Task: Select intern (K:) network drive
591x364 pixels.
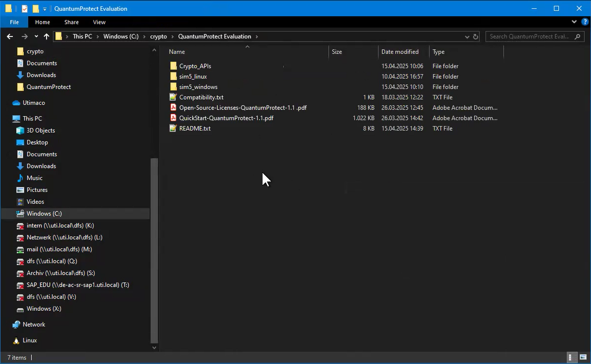Action: coord(60,225)
